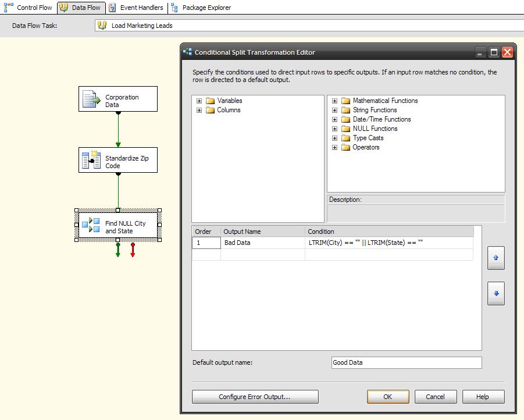
Task: Move condition down with the down arrow
Action: click(x=496, y=294)
